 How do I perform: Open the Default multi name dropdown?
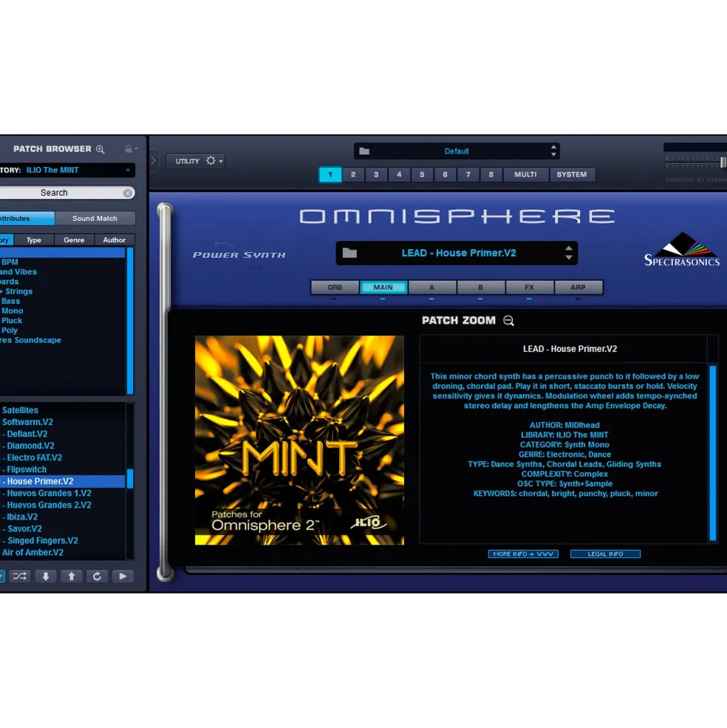pyautogui.click(x=457, y=151)
